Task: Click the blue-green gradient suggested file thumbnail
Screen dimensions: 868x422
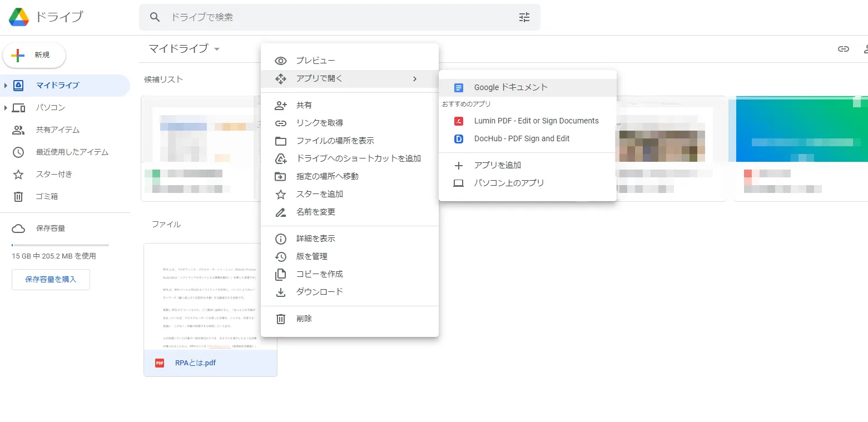Action: tap(801, 129)
